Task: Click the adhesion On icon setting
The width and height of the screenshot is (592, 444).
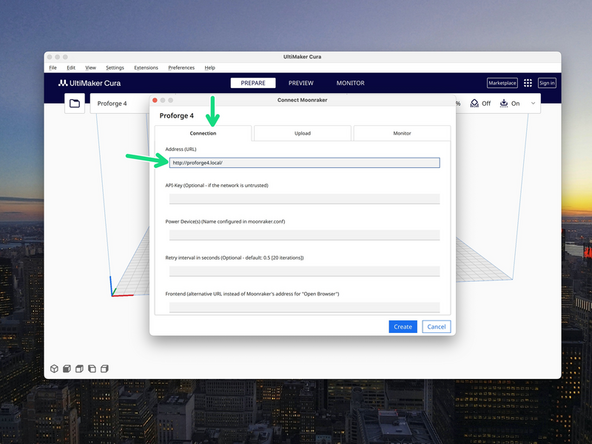Action: pyautogui.click(x=509, y=103)
